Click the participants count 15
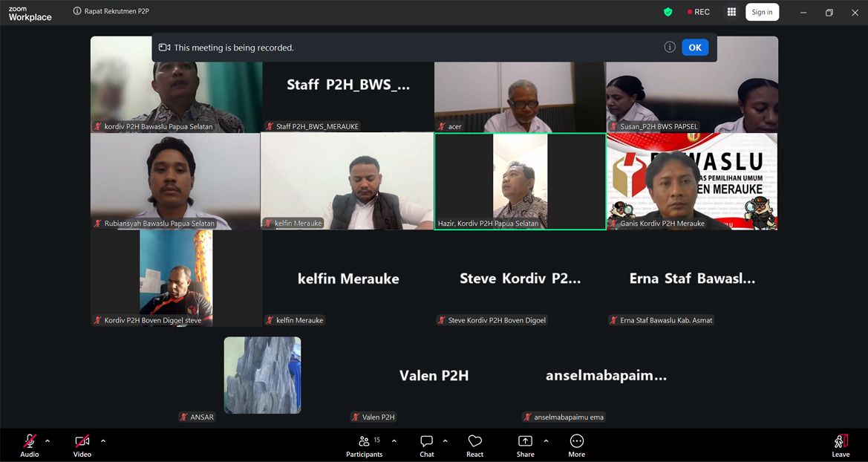This screenshot has height=462, width=868. point(377,440)
